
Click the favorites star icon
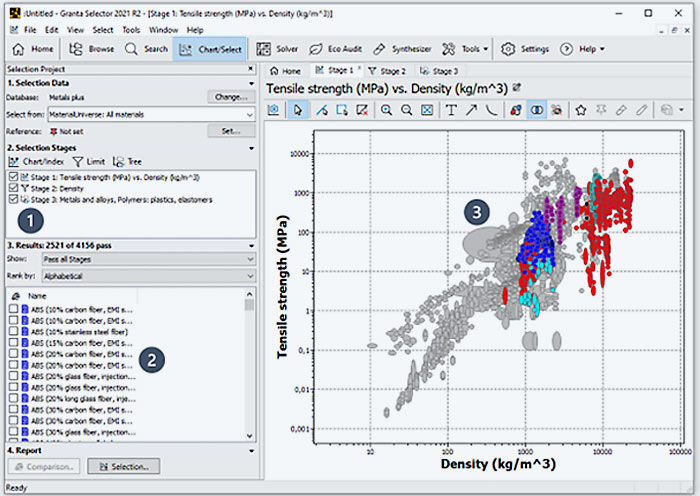coord(580,110)
